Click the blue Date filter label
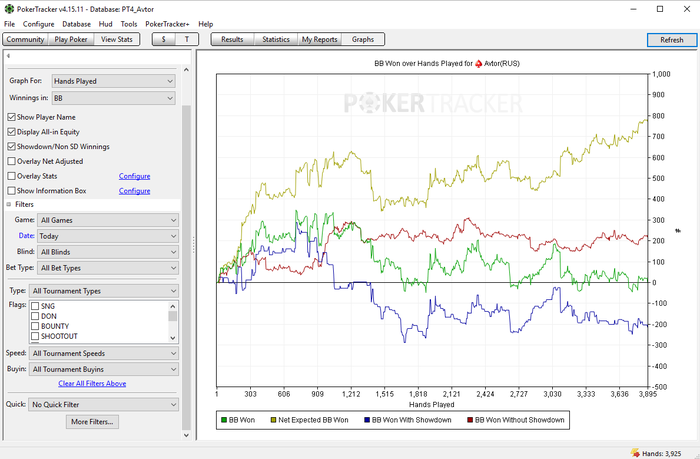 pos(26,235)
